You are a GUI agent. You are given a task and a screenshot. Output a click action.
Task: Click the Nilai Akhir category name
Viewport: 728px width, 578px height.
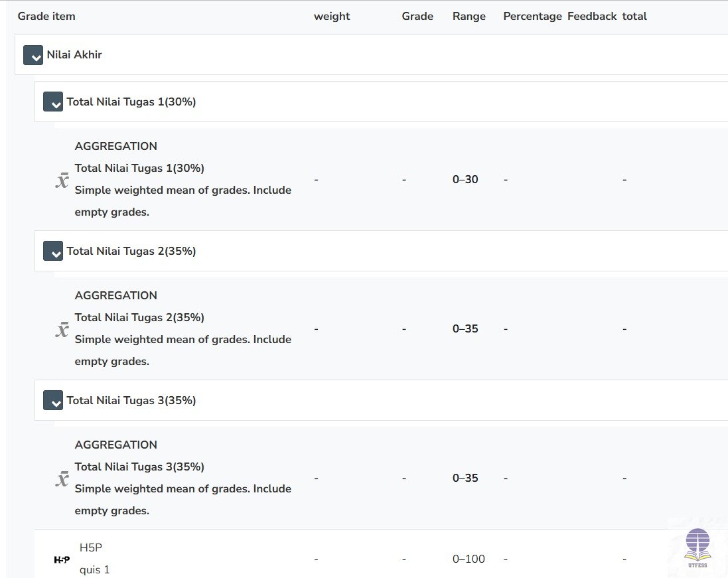74,55
